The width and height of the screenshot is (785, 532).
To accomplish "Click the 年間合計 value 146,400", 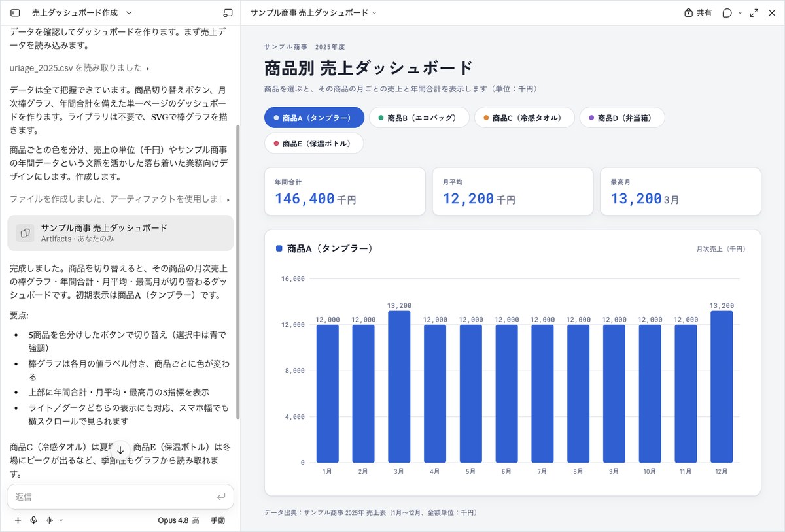I will 305,199.
